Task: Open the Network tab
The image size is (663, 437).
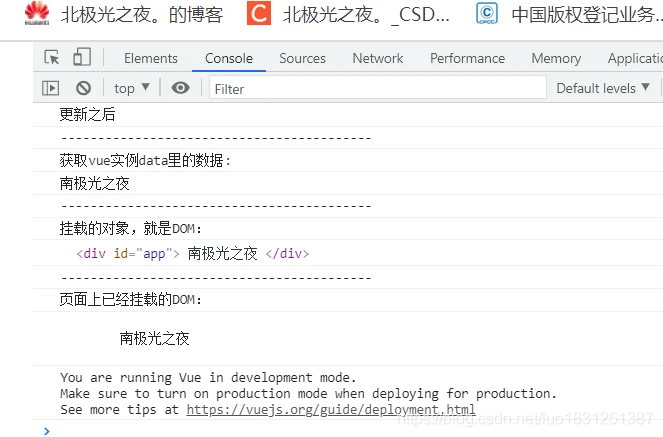Action: 378,58
